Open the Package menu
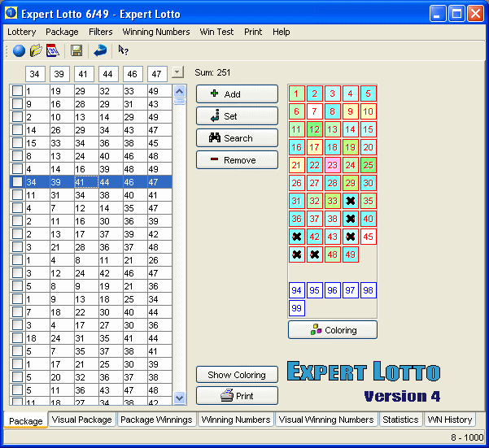 (62, 32)
